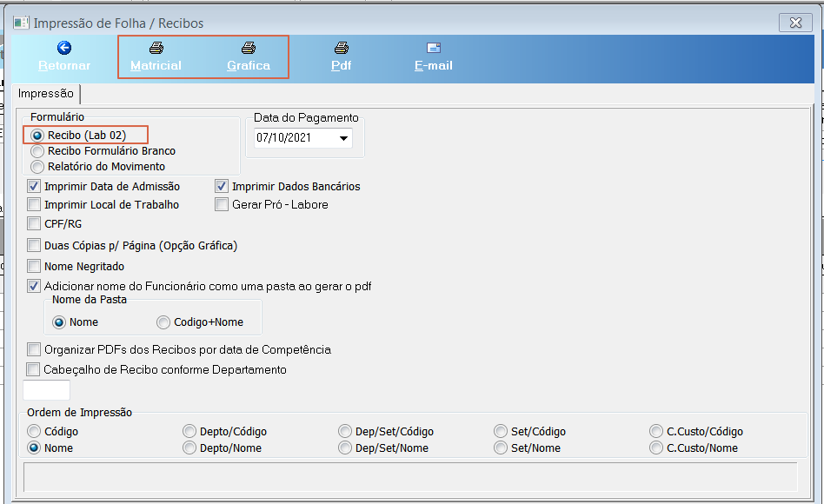Click the Matricial label
Image resolution: width=824 pixels, height=504 pixels.
[156, 66]
